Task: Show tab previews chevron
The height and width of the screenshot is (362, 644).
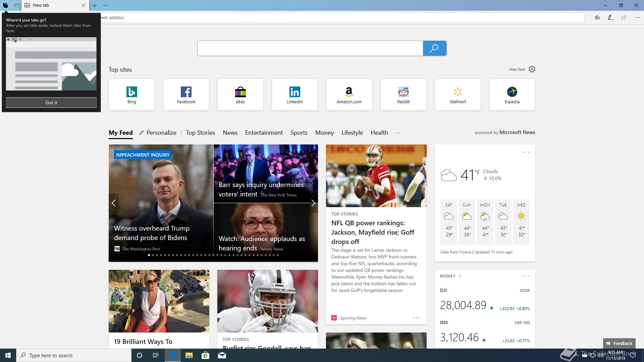Action: click(x=105, y=5)
